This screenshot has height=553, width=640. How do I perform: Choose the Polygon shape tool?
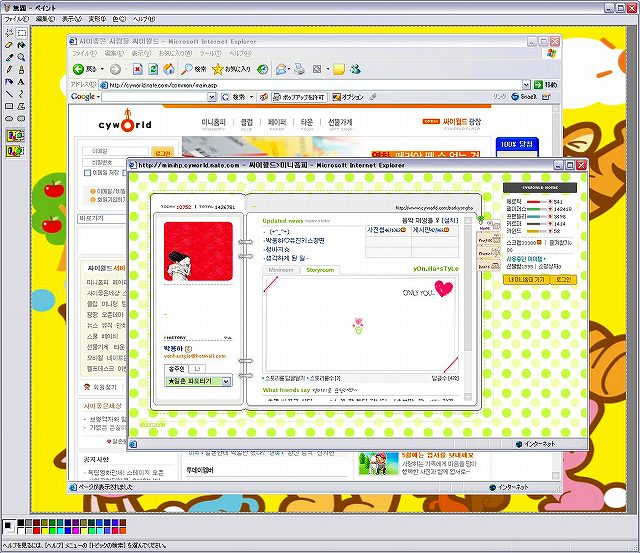click(x=22, y=107)
